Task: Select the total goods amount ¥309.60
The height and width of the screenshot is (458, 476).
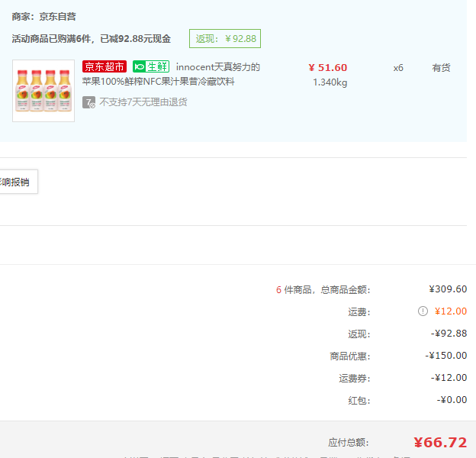Action: point(448,289)
